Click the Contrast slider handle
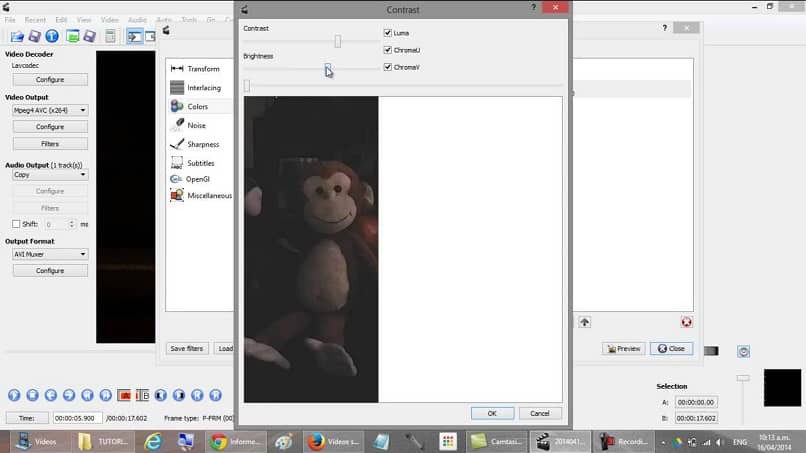 click(x=338, y=41)
